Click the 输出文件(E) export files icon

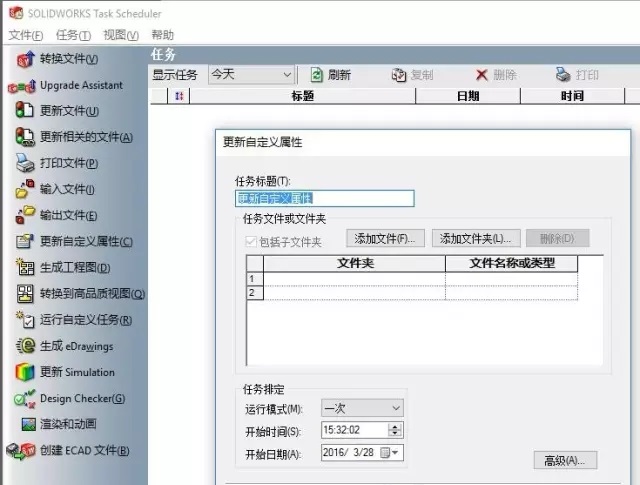[25, 215]
